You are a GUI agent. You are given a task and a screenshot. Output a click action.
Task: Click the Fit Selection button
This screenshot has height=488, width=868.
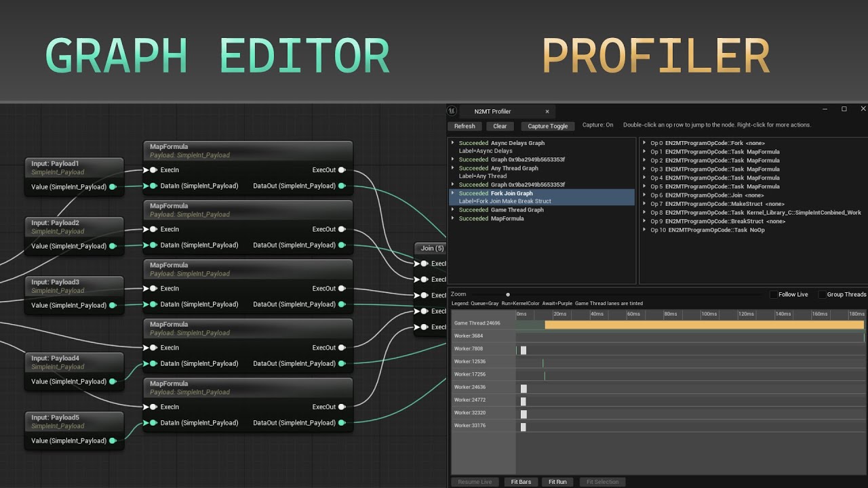602,482
